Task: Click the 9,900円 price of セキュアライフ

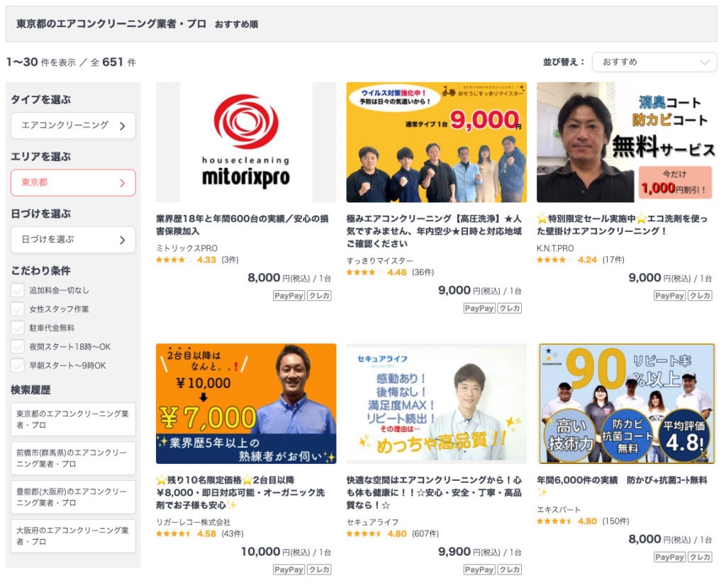Action: [480, 552]
